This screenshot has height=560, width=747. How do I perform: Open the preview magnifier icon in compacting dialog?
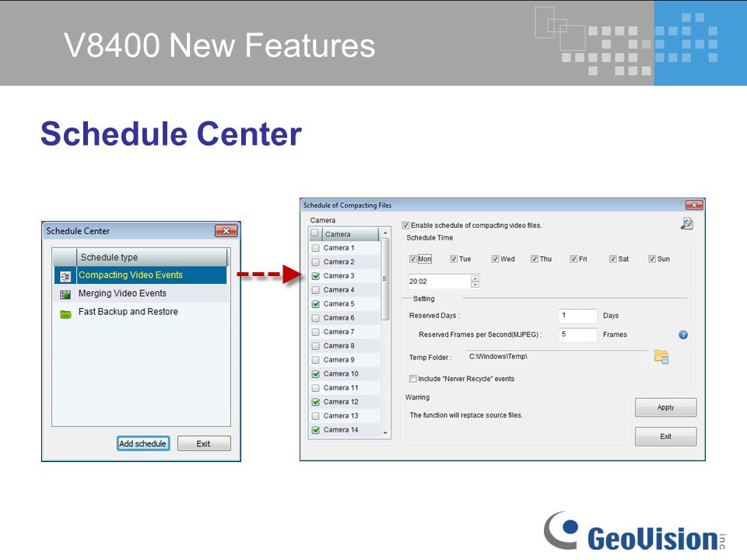pos(687,223)
